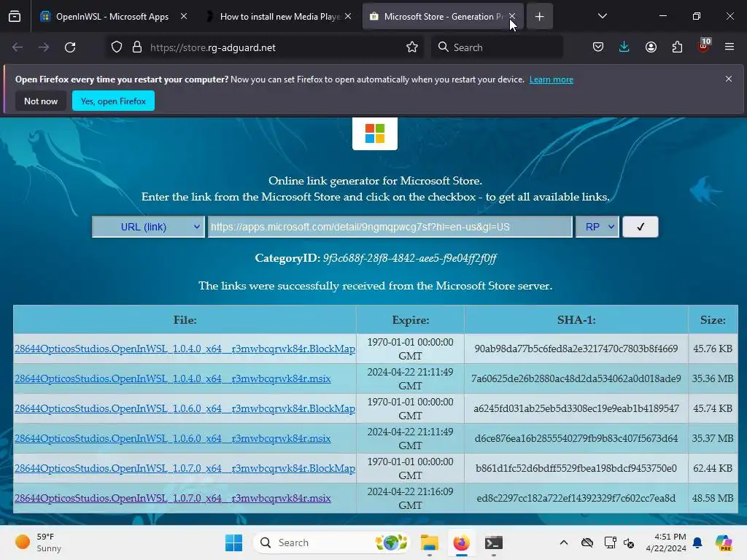Image resolution: width=747 pixels, height=560 pixels.
Task: Close the OpenInWSL - Microsoft Apps tab
Action: point(184,16)
